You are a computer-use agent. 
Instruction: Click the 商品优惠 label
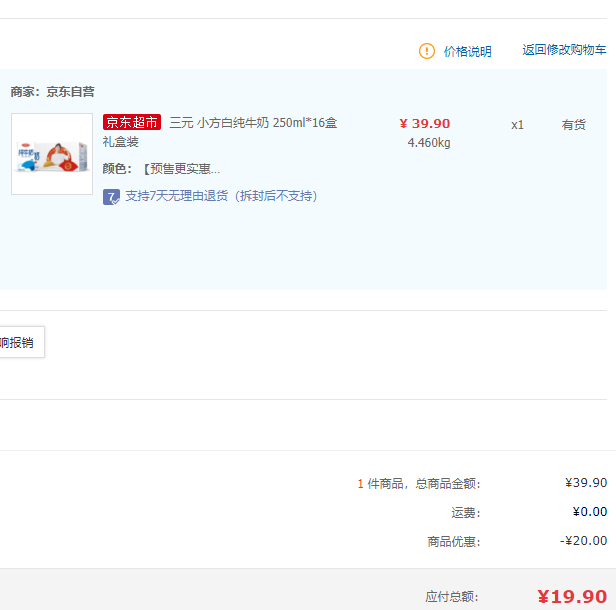tap(454, 542)
